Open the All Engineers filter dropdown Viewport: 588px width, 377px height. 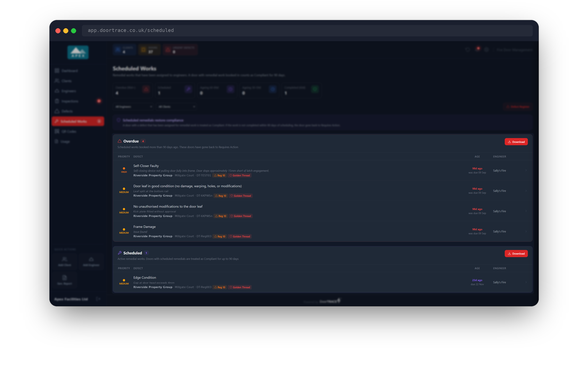134,107
